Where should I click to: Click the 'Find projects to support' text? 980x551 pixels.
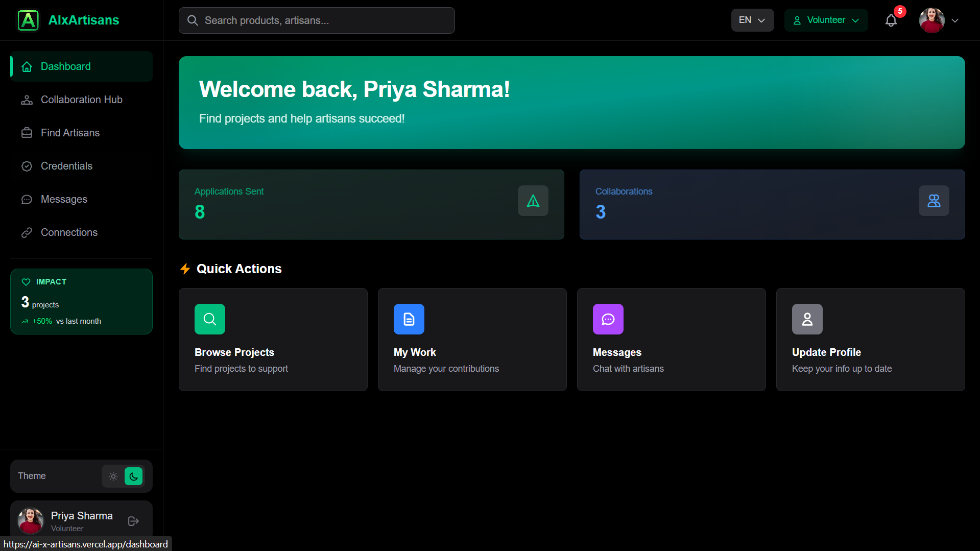click(241, 369)
